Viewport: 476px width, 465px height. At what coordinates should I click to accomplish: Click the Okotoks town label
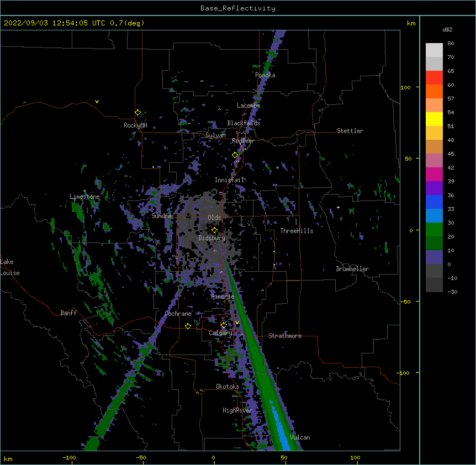click(228, 387)
